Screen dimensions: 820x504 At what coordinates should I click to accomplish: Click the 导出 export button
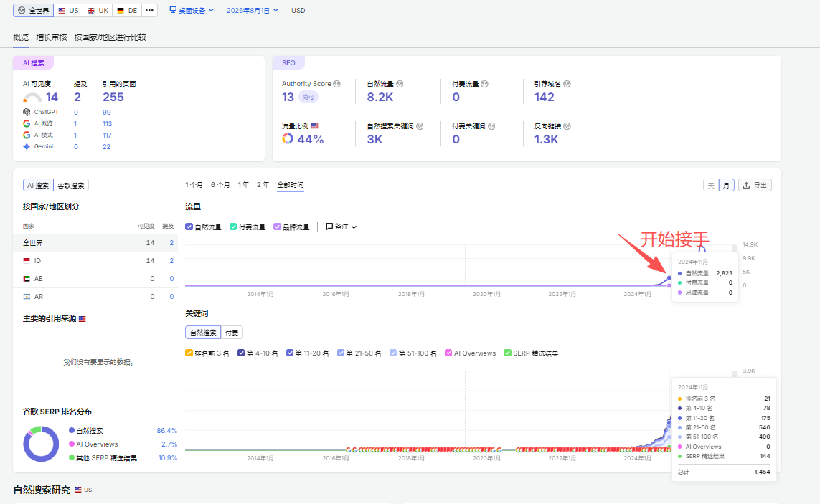[755, 185]
